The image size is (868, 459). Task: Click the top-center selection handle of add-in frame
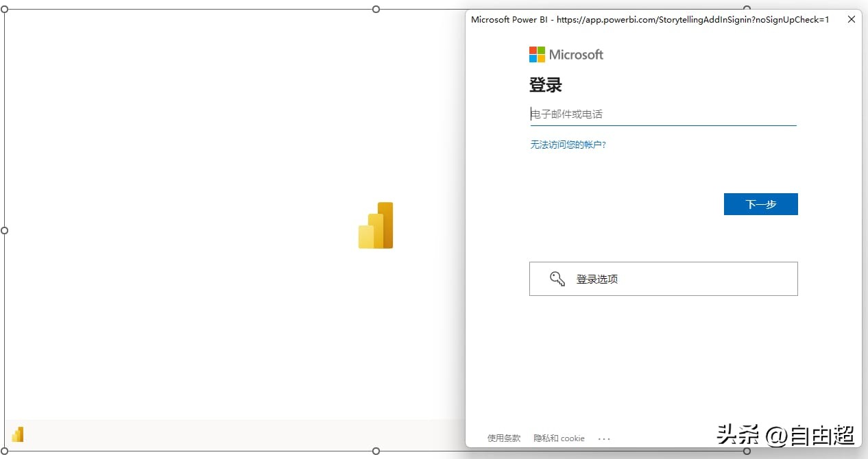tap(376, 9)
